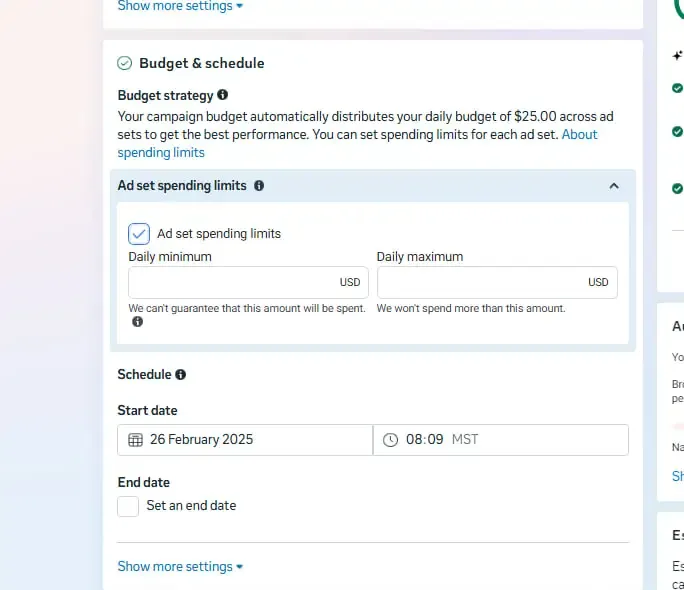Click the Daily maximum amount field
This screenshot has width=684, height=590.
pos(480,282)
